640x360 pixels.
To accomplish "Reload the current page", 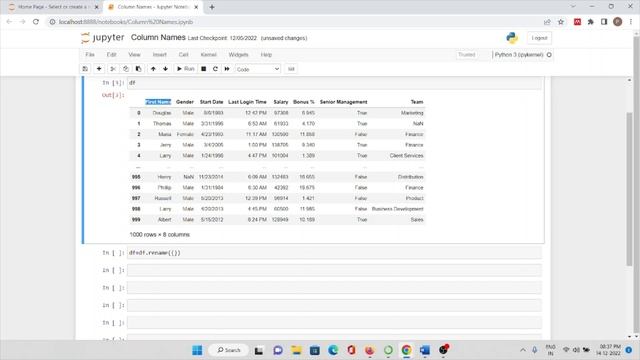I will 36,22.
